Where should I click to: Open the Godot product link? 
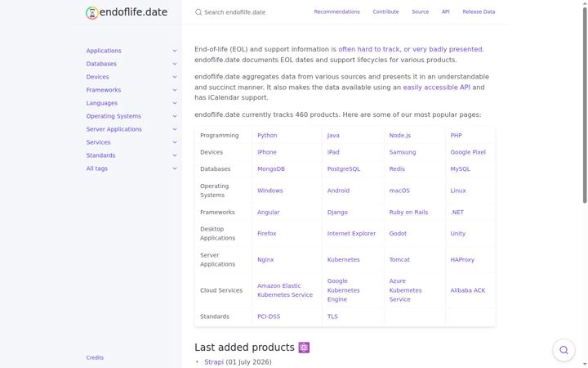[398, 234]
